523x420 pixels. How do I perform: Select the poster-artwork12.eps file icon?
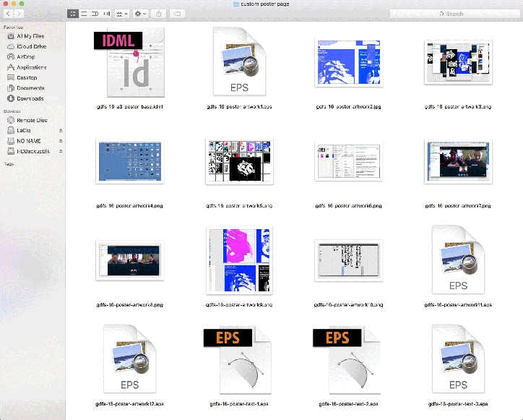130,359
